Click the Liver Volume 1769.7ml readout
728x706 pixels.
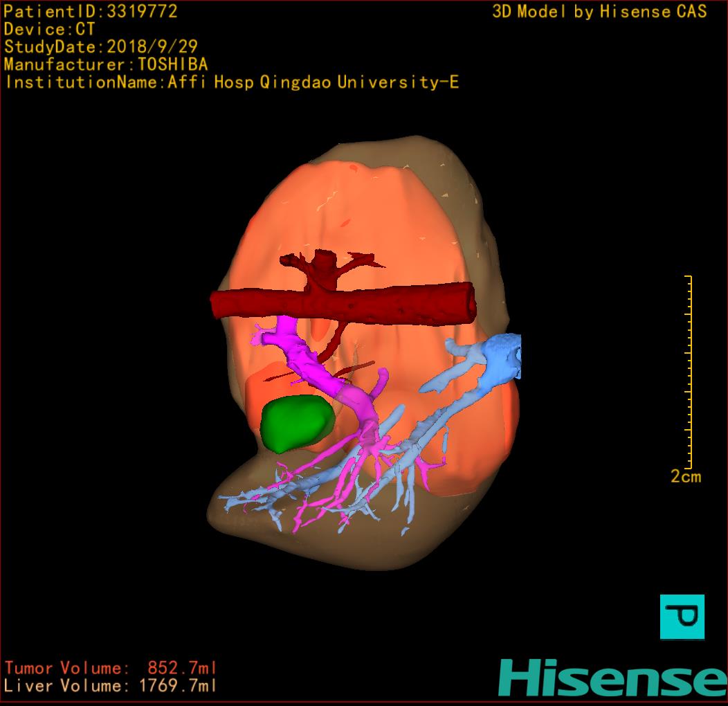coord(111,686)
